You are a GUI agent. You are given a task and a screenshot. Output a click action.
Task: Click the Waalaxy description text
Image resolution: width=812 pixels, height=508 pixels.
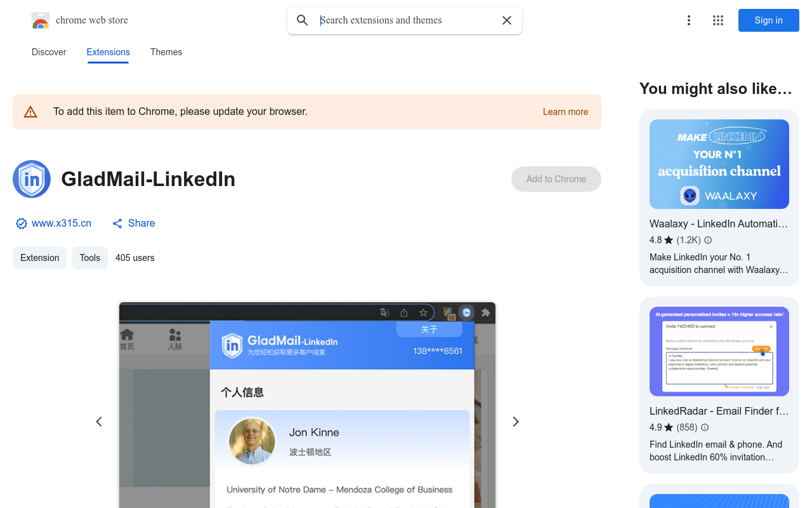(719, 264)
